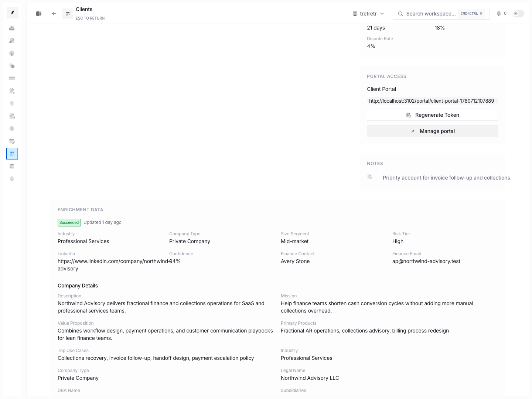Click the NOTES section heading
Screen dimensions: 532x399
[x=375, y=164]
